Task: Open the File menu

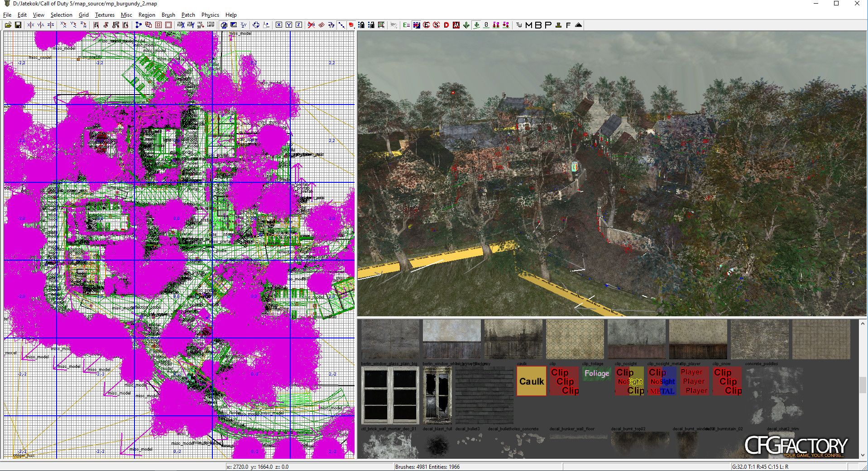Action: [x=7, y=15]
